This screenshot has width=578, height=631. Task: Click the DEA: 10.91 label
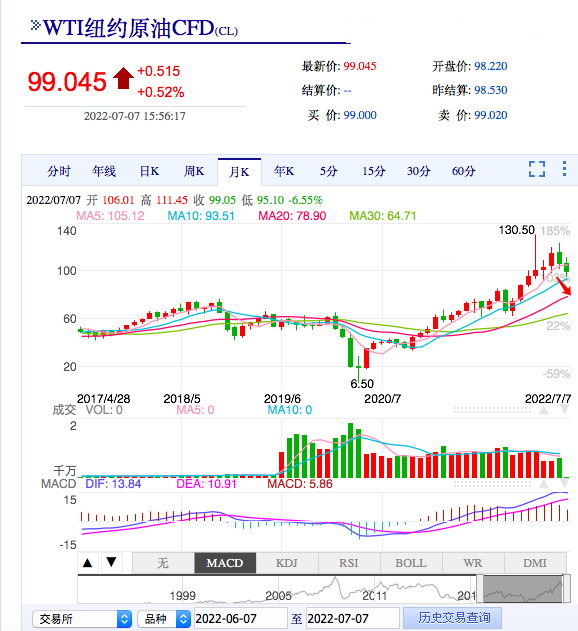[x=206, y=484]
